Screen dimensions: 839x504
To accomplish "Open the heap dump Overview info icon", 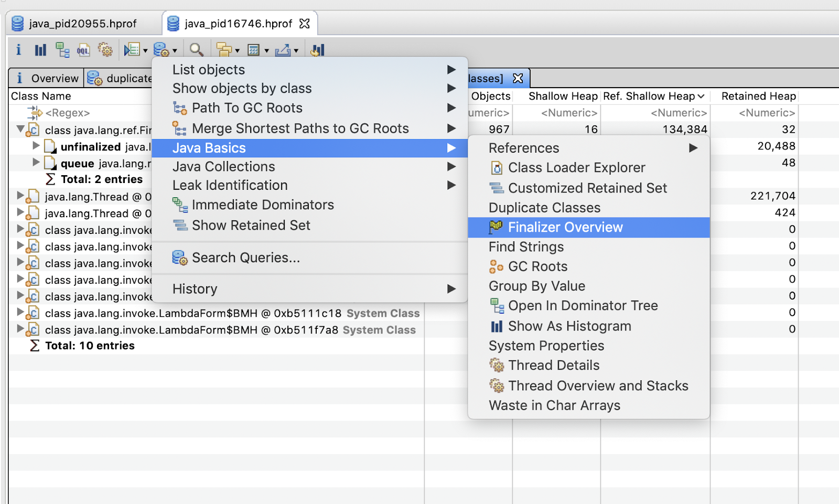I will pyautogui.click(x=18, y=49).
